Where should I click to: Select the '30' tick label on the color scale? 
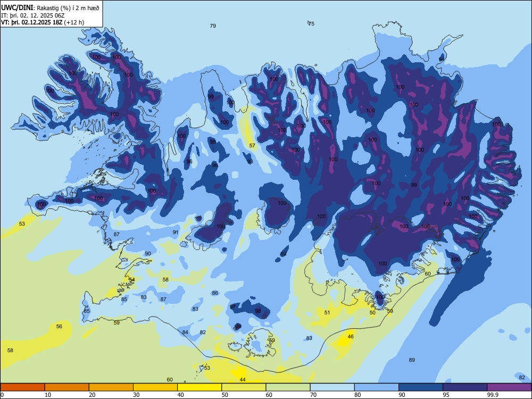coord(136,395)
